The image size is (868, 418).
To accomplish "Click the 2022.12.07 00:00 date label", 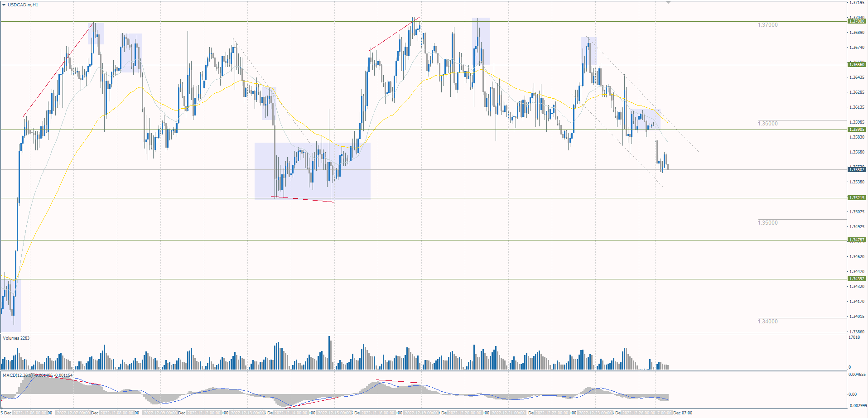I will (73, 413).
